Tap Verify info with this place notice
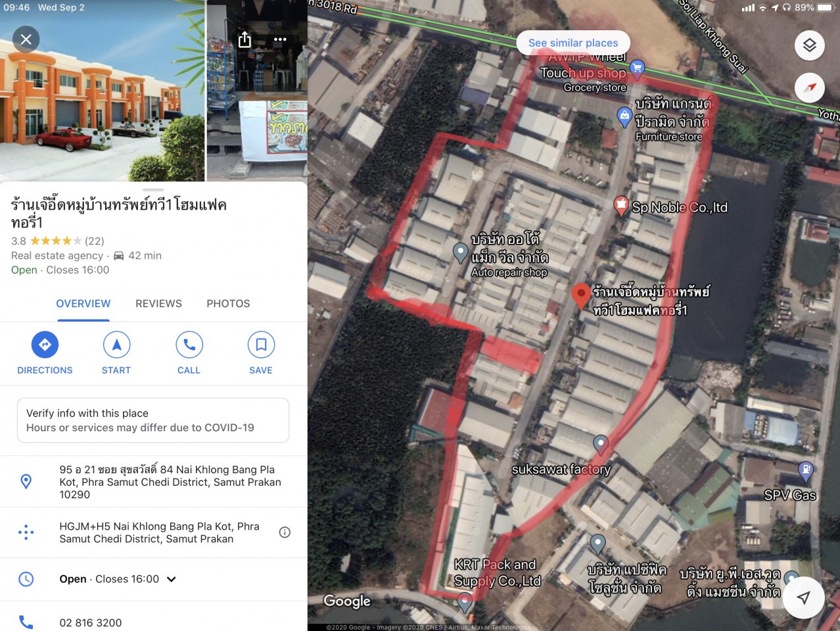Image resolution: width=840 pixels, height=631 pixels. click(153, 420)
